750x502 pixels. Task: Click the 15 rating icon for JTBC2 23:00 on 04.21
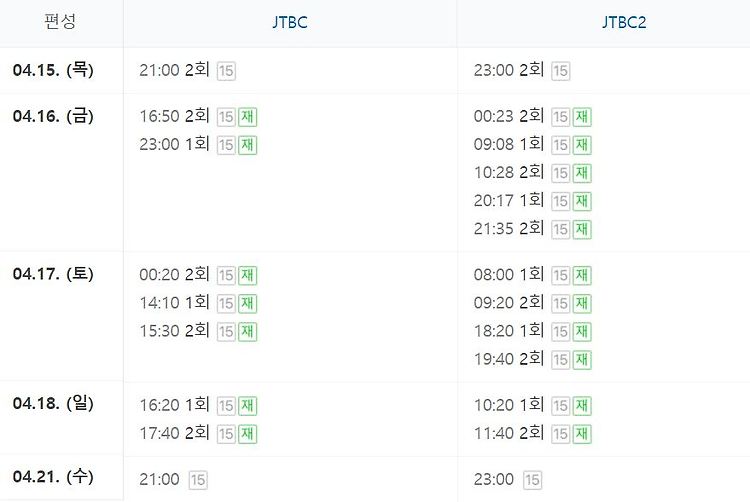532,480
